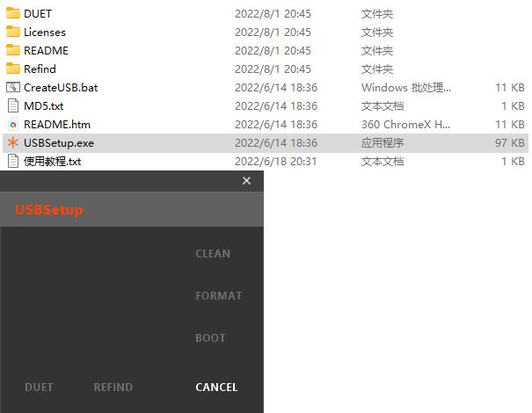This screenshot has width=532, height=413.
Task: Select the Licenses folder name
Action: click(x=45, y=33)
